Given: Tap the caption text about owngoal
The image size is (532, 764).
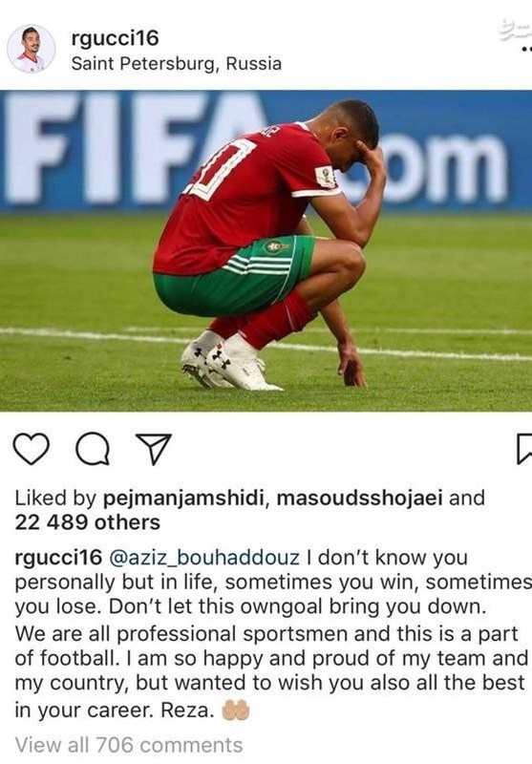Looking at the screenshot, I should point(271,633).
